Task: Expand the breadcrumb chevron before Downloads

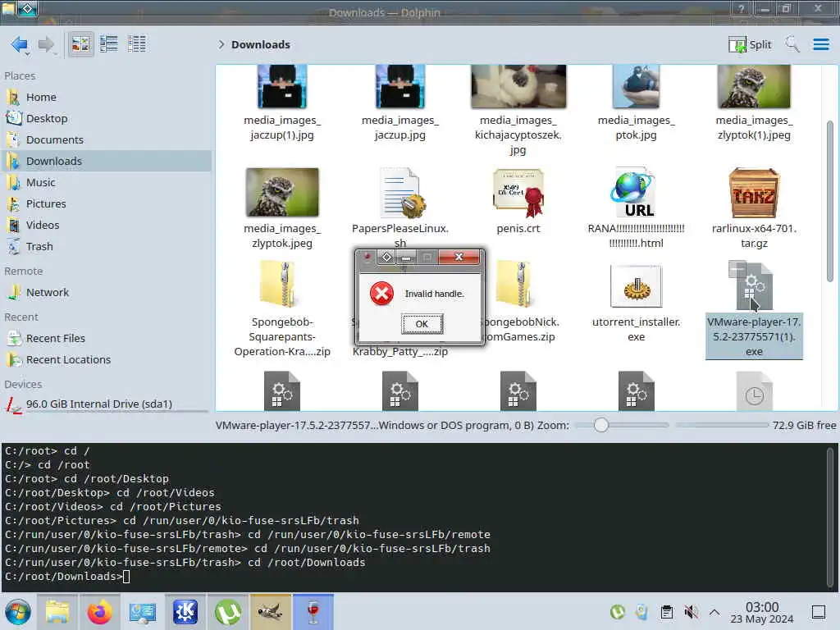Action: (221, 44)
